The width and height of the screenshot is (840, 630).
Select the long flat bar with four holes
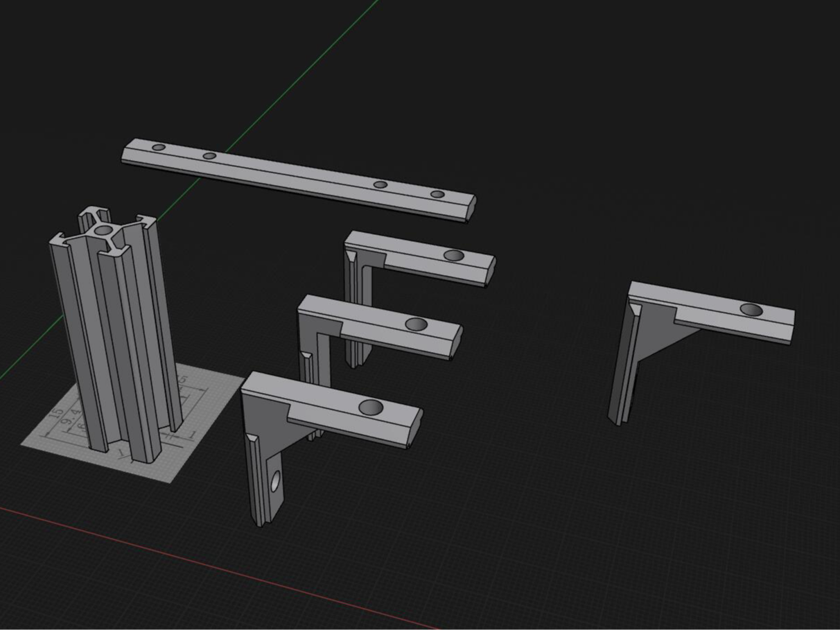[x=298, y=179]
